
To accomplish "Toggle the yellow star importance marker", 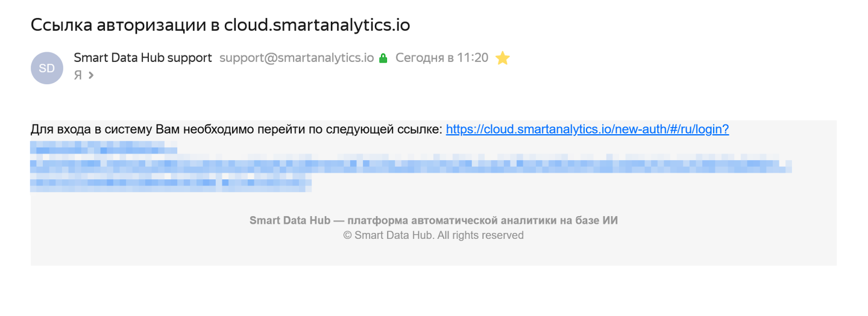I will coord(502,58).
